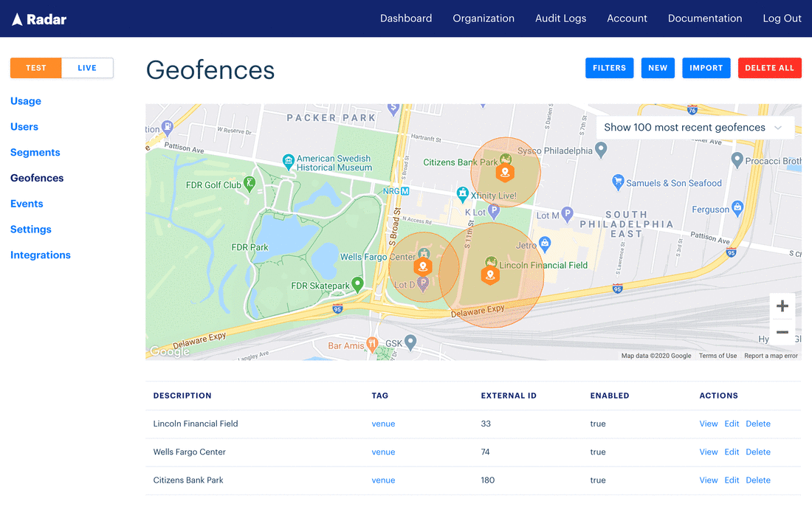Select the Lincoln Financial Field geofence marker
Screen dimensions: 812x507
[490, 275]
